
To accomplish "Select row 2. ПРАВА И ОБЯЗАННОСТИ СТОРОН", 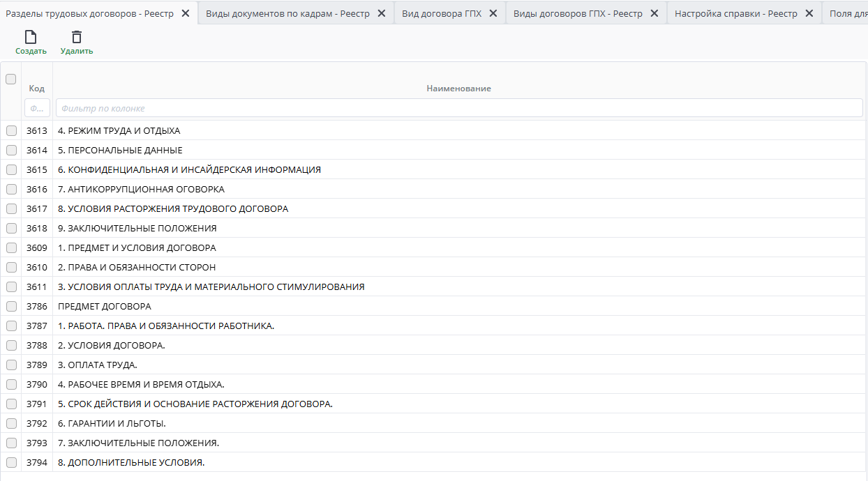I will coord(434,267).
